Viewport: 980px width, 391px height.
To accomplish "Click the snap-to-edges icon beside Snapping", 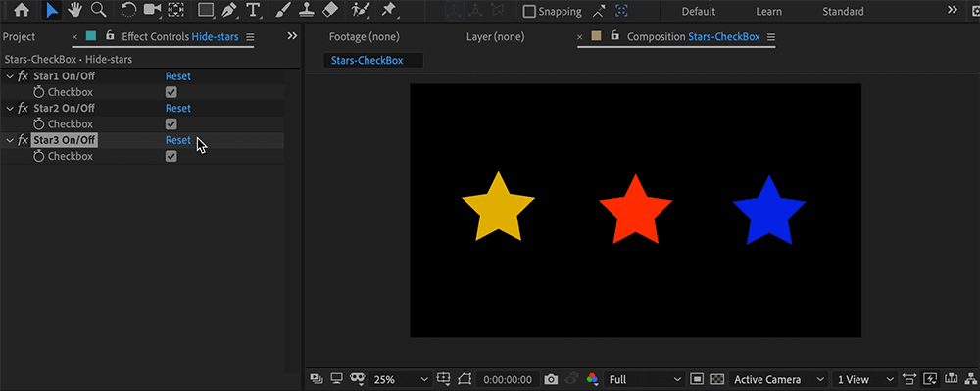I will point(600,11).
